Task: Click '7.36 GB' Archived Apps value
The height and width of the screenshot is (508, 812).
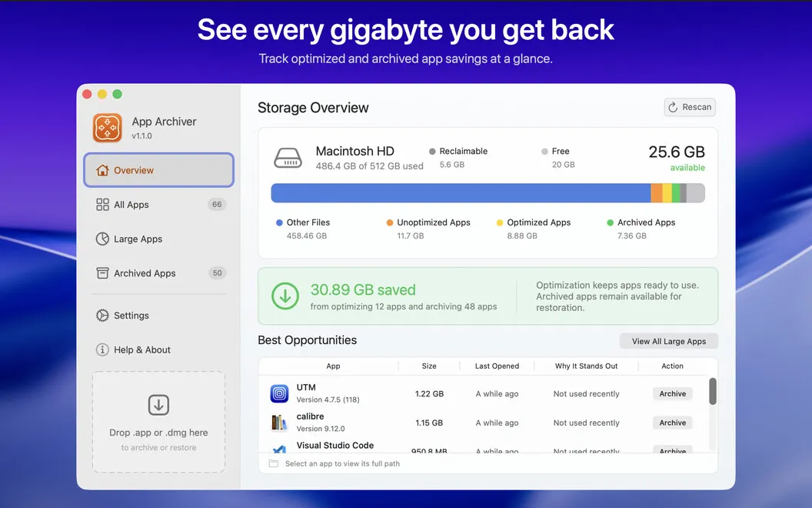Action: [x=632, y=236]
